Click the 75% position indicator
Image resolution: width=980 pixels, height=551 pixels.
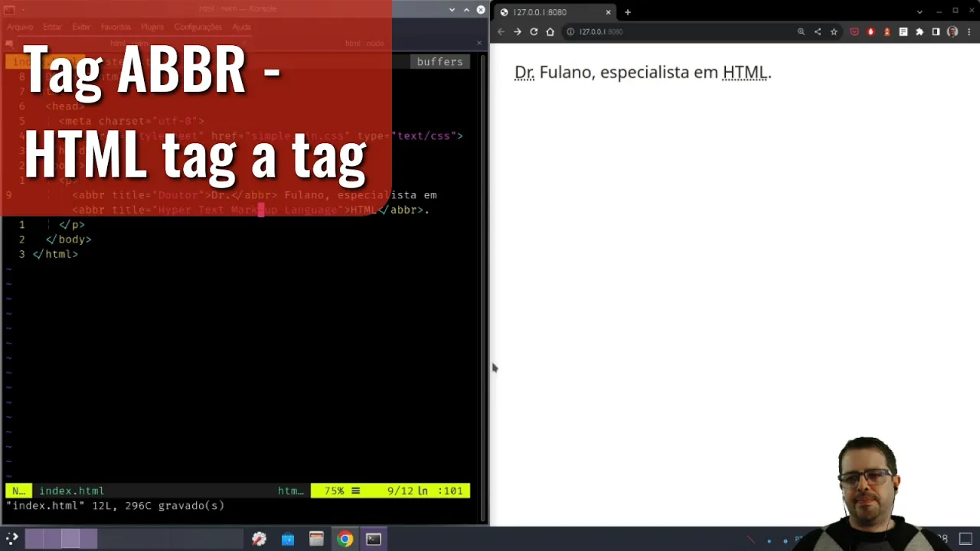coord(335,491)
